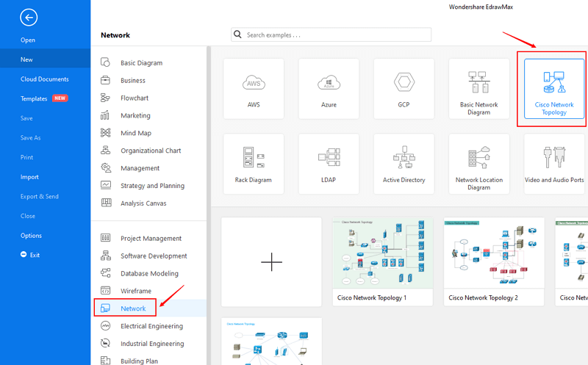Click the Management gears icon
This screenshot has width=588, height=365.
(x=106, y=168)
